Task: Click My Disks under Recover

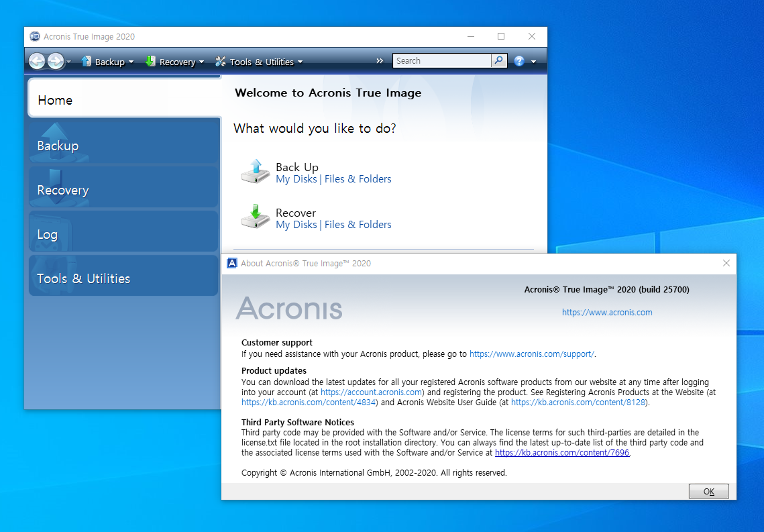Action: coord(296,225)
